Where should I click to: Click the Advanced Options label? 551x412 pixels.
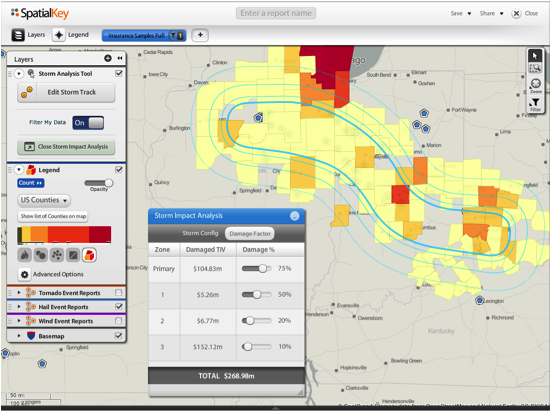(x=58, y=274)
